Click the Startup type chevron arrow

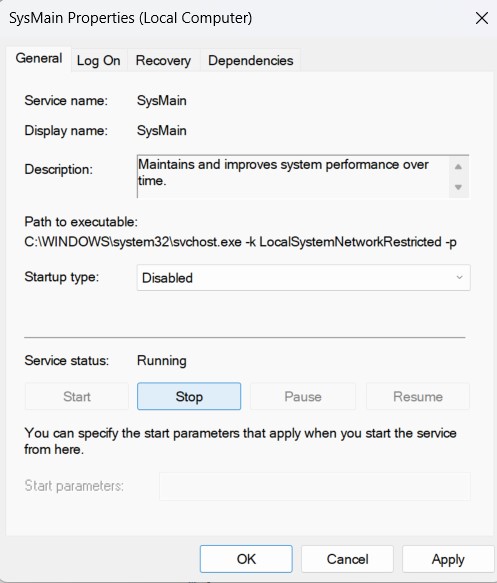click(x=459, y=278)
